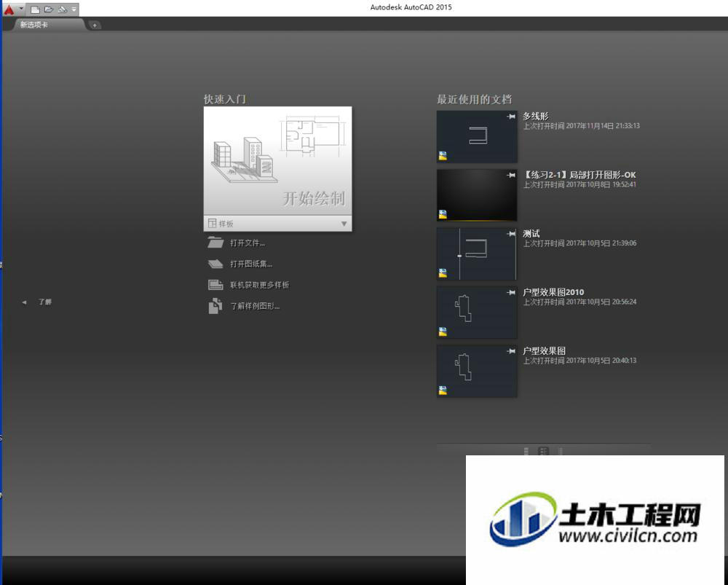Click the 【练习2-1】局部打开图形-OK file name
The image size is (728, 585).
[579, 175]
